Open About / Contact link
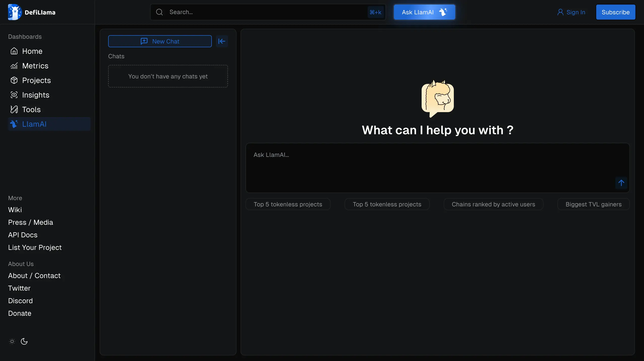644x361 pixels. 34,276
